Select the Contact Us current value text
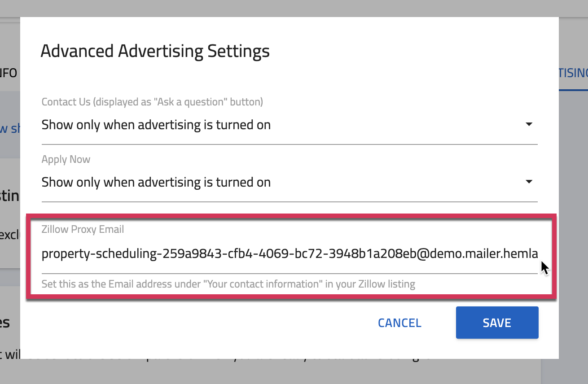 (x=156, y=125)
